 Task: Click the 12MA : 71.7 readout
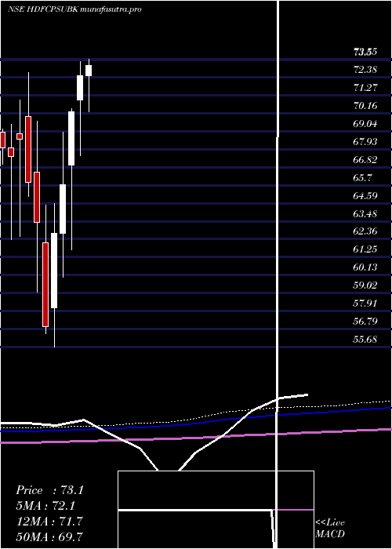coord(49,521)
